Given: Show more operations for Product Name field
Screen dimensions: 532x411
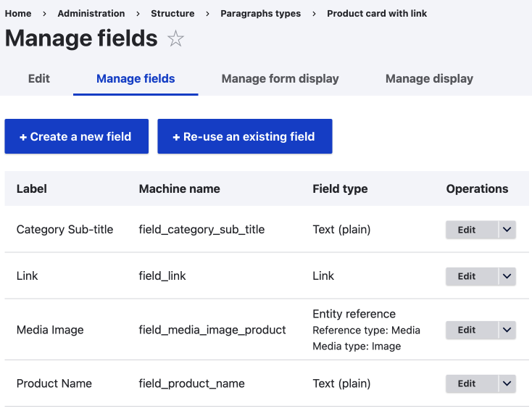Looking at the screenshot, I should tap(507, 383).
